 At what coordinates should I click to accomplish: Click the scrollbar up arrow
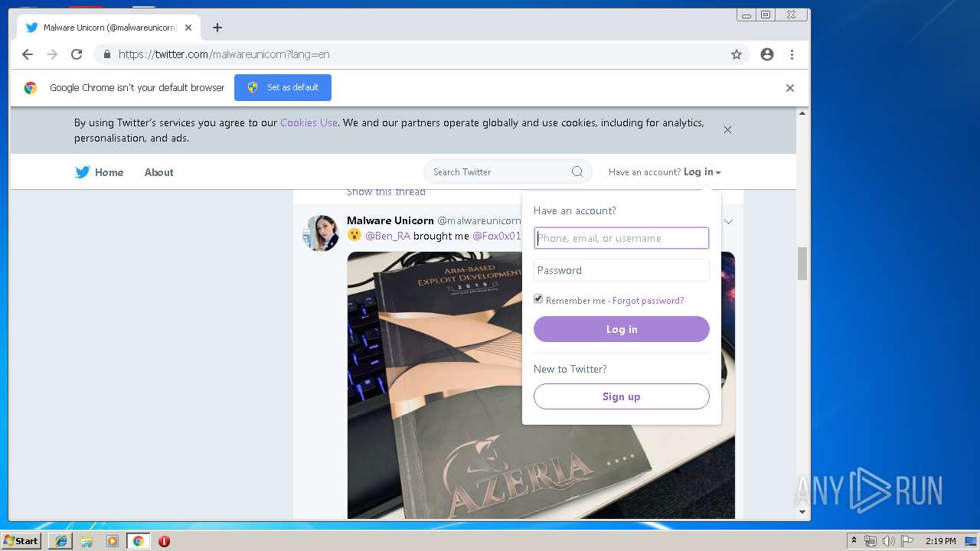[x=802, y=113]
